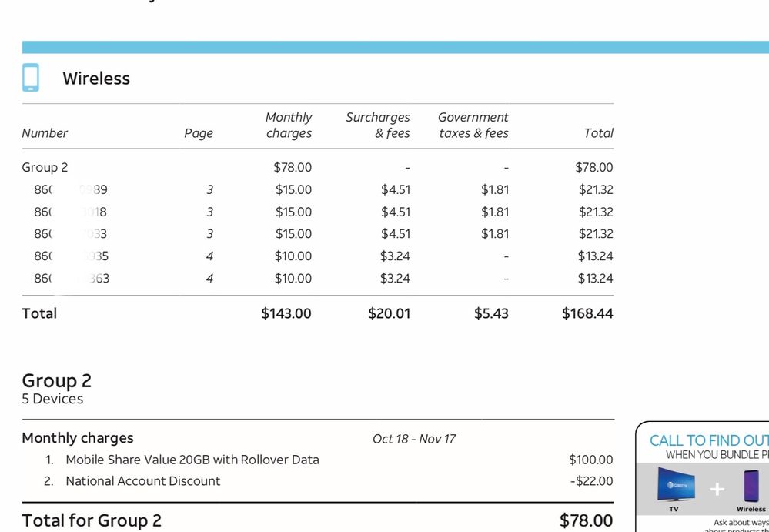Open page 3 link for number ending 89
The image size is (769, 532).
(x=209, y=190)
